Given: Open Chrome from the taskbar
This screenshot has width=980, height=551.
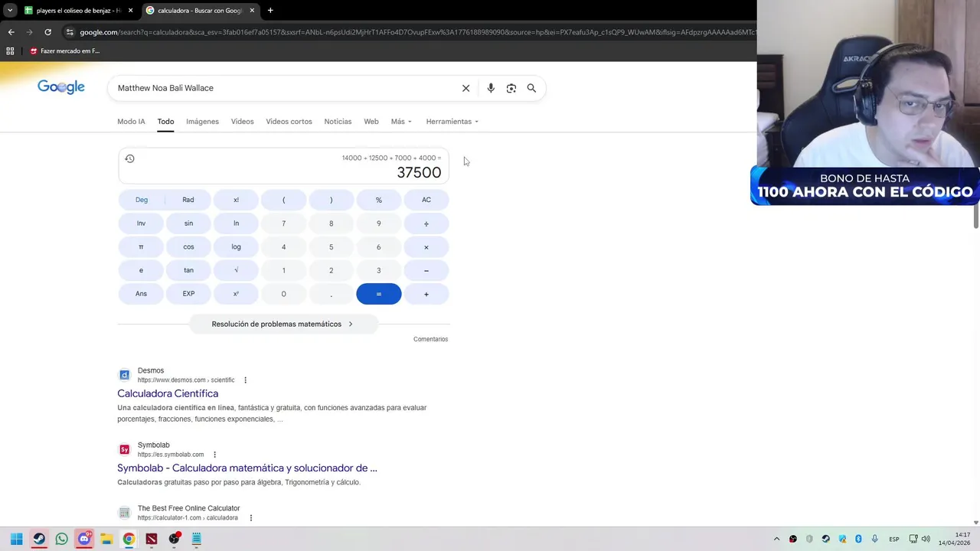Looking at the screenshot, I should [x=129, y=539].
